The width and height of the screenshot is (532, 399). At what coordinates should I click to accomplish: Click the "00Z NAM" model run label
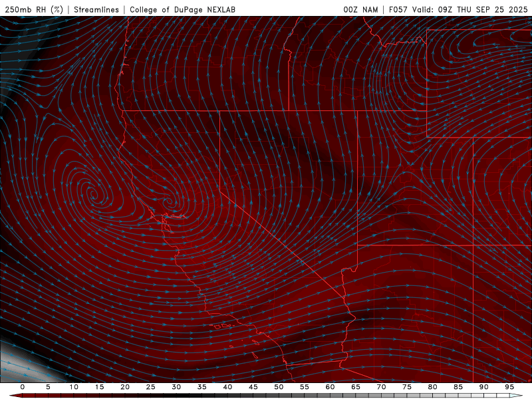click(x=360, y=9)
